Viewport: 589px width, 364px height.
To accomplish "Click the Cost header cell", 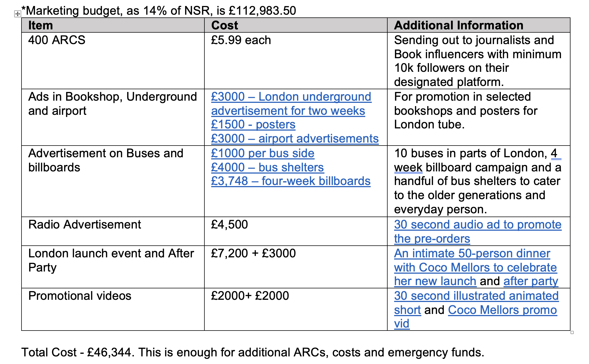I will coord(296,25).
